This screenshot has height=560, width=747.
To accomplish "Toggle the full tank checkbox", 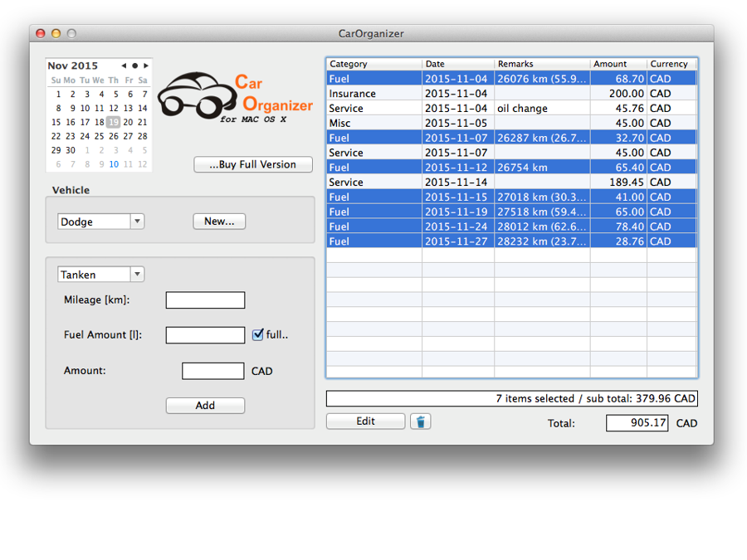I will [x=258, y=335].
